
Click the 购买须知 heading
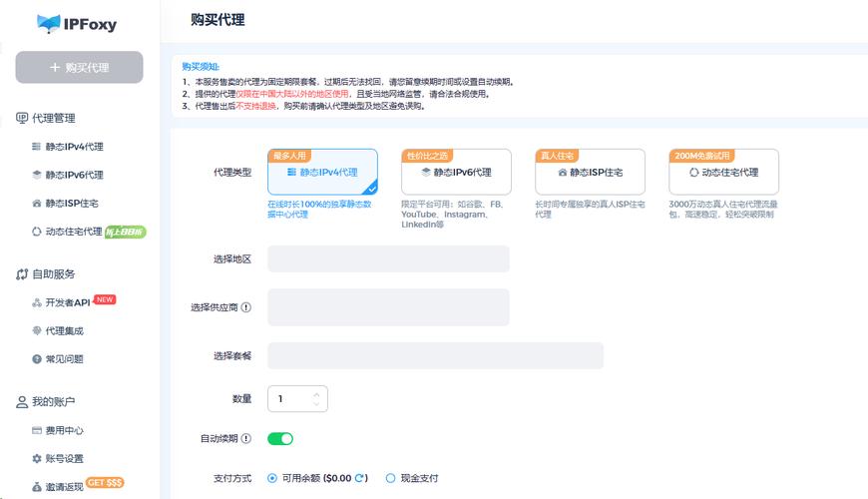pyautogui.click(x=201, y=67)
